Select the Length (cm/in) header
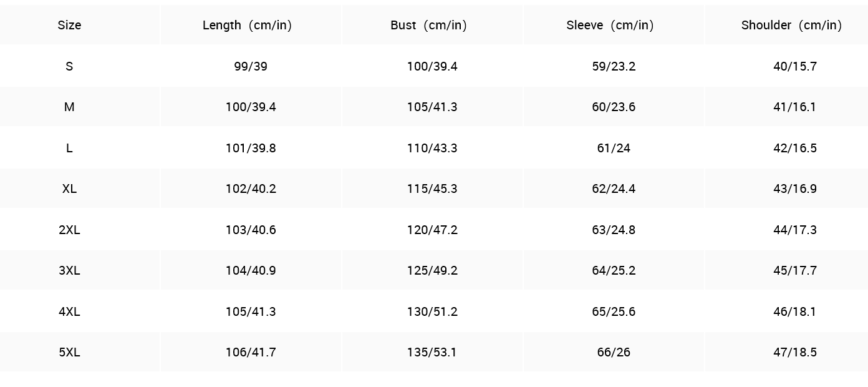Image resolution: width=868 pixels, height=387 pixels. (x=248, y=25)
